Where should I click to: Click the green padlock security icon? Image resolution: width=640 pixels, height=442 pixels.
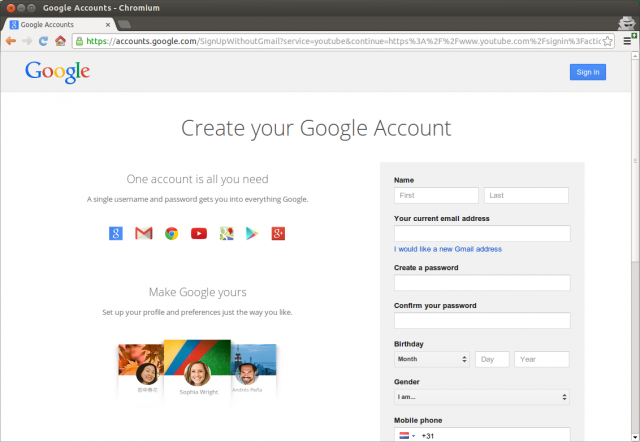80,41
